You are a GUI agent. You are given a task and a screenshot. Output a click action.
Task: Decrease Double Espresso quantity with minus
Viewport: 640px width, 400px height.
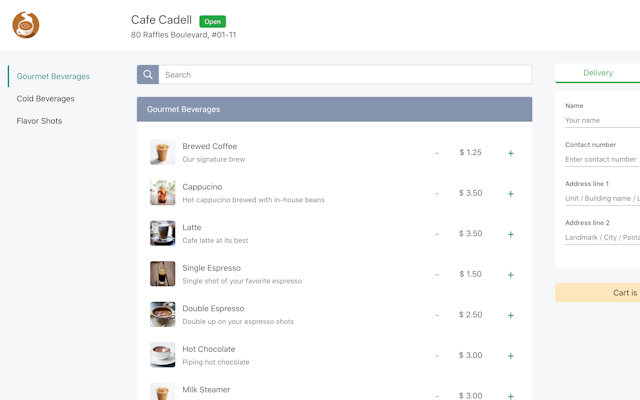(437, 315)
